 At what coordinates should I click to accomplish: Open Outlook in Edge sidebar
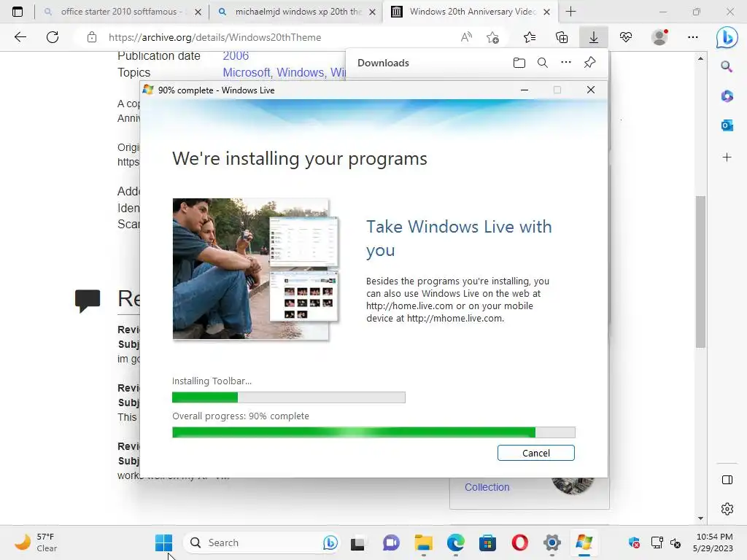click(x=727, y=125)
